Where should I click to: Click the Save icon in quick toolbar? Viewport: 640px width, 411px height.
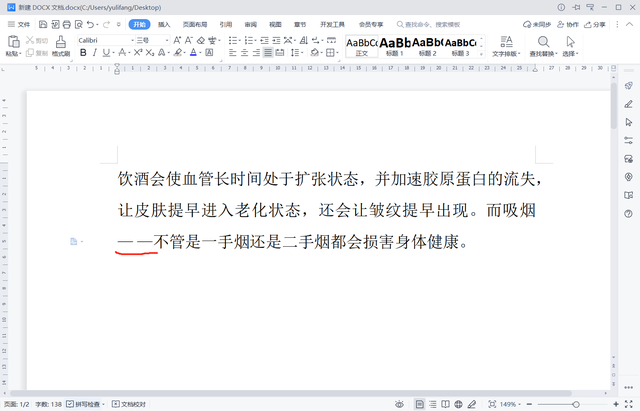coord(43,24)
